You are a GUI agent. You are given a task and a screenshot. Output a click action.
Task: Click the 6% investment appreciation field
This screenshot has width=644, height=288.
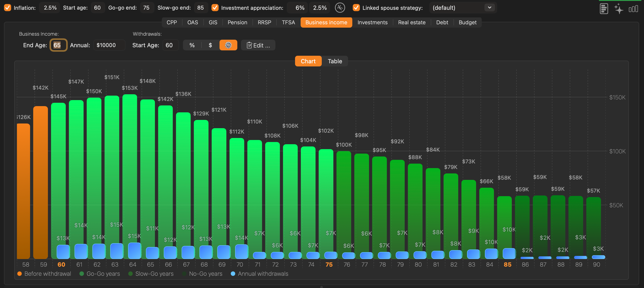click(297, 8)
